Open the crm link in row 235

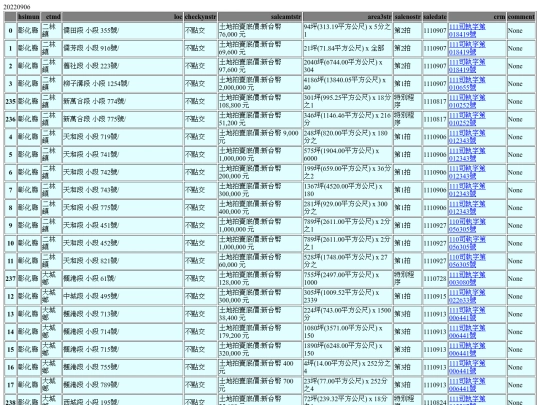point(467,101)
